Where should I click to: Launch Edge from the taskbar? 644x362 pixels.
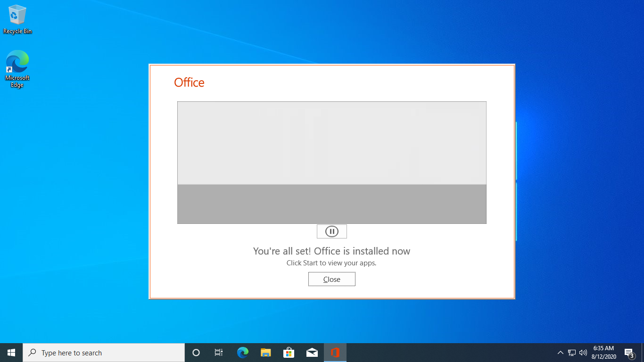[x=242, y=353]
